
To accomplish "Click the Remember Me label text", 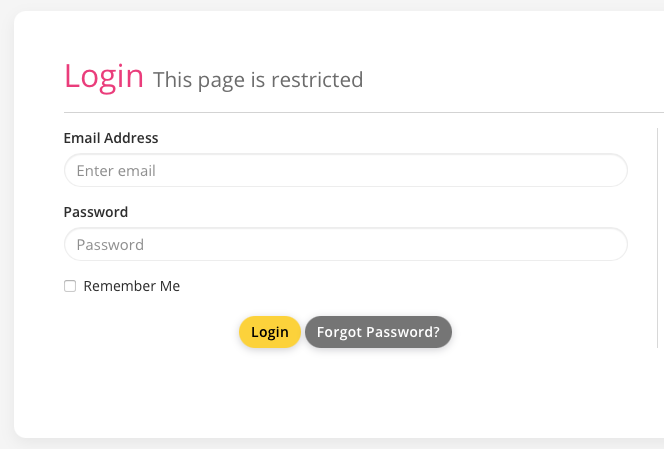I will tap(132, 286).
